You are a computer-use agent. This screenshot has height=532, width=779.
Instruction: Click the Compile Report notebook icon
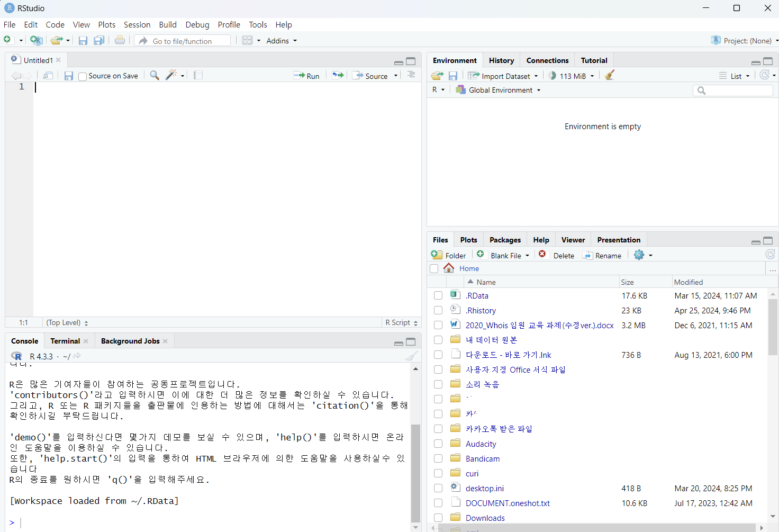tap(198, 76)
